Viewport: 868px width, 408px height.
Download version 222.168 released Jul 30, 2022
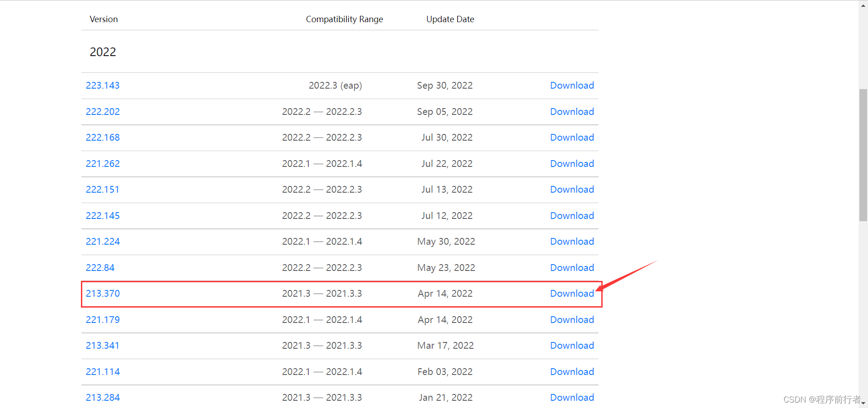tap(572, 138)
